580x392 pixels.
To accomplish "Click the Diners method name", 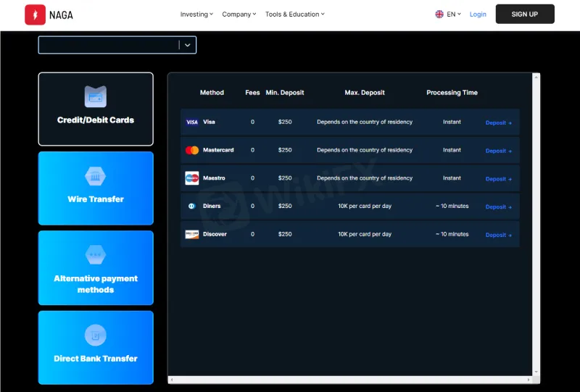I will [x=212, y=206].
